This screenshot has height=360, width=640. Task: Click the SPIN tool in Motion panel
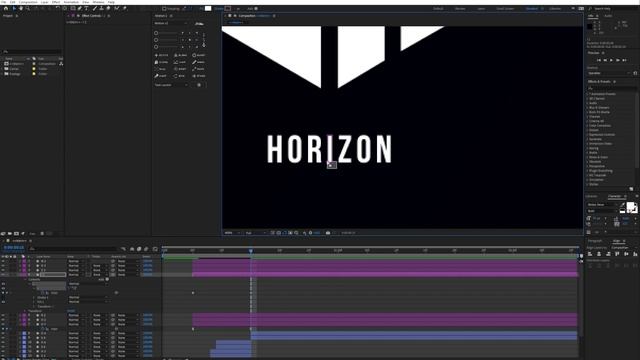(180, 76)
